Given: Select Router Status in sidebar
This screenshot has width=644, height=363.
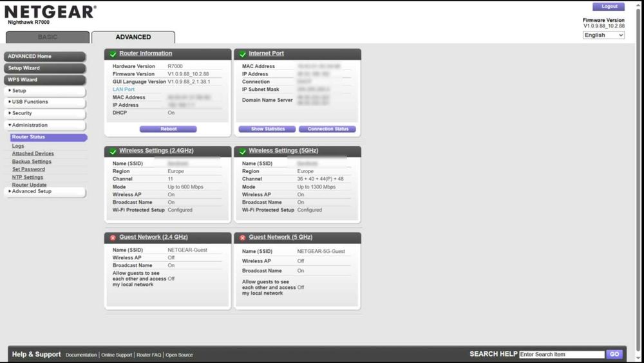Looking at the screenshot, I should tap(48, 137).
